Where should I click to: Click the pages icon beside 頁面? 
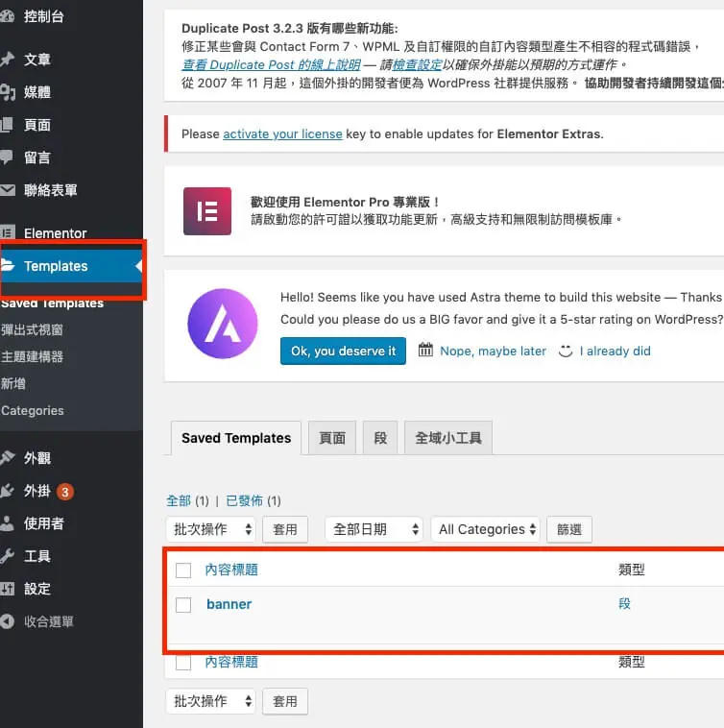click(7, 125)
